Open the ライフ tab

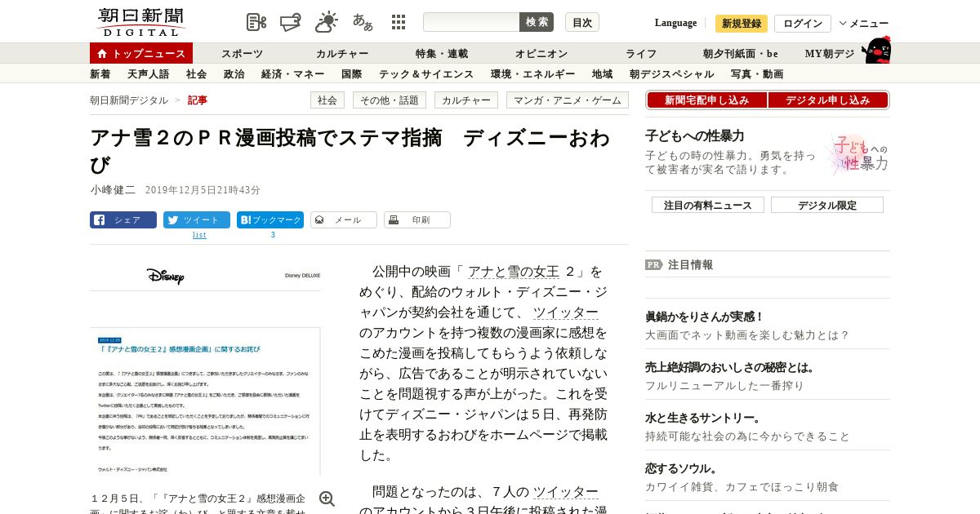point(641,54)
